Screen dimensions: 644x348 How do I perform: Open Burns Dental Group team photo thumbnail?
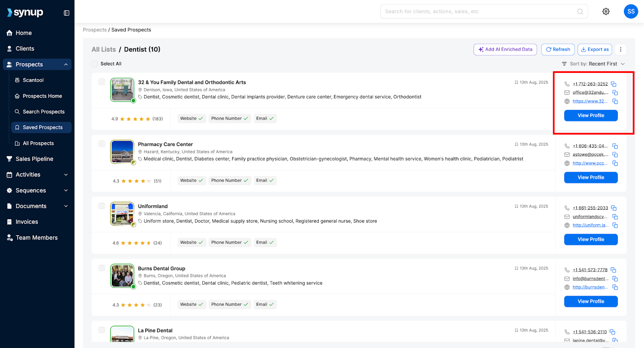(122, 276)
